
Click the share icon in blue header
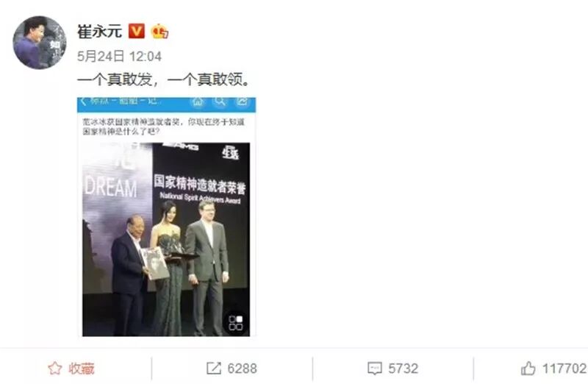coord(242,102)
